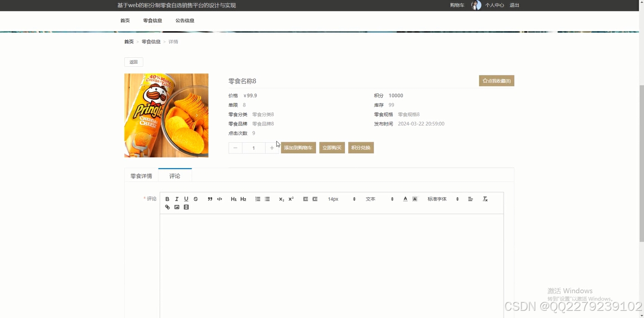Toggle strikethrough formatting in editor
Image resolution: width=644 pixels, height=318 pixels.
coord(195,199)
